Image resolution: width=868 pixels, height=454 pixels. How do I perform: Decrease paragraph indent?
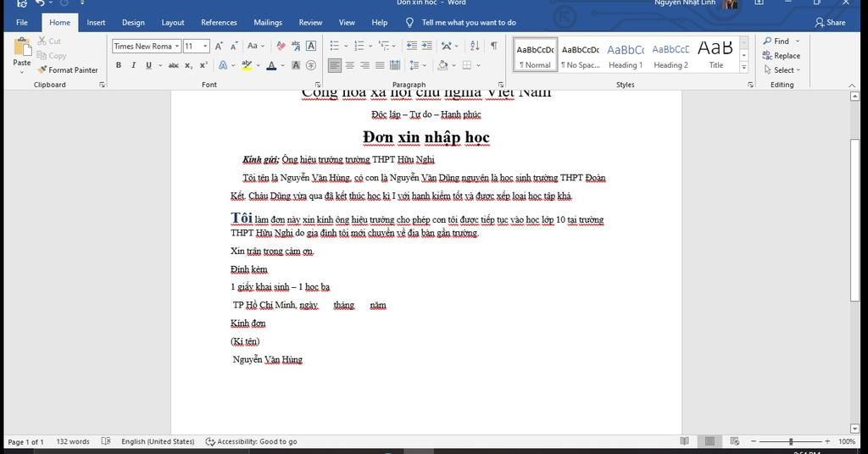point(411,46)
